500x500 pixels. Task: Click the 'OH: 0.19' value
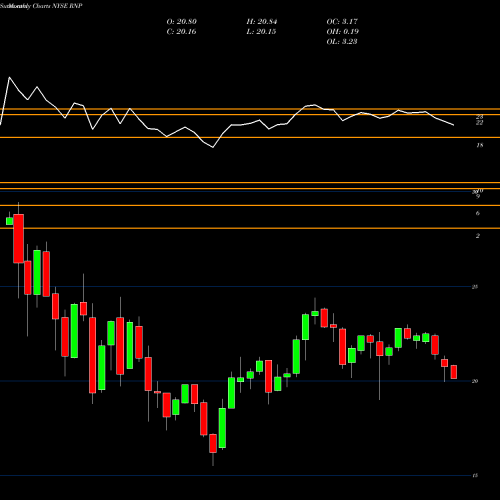[343, 32]
